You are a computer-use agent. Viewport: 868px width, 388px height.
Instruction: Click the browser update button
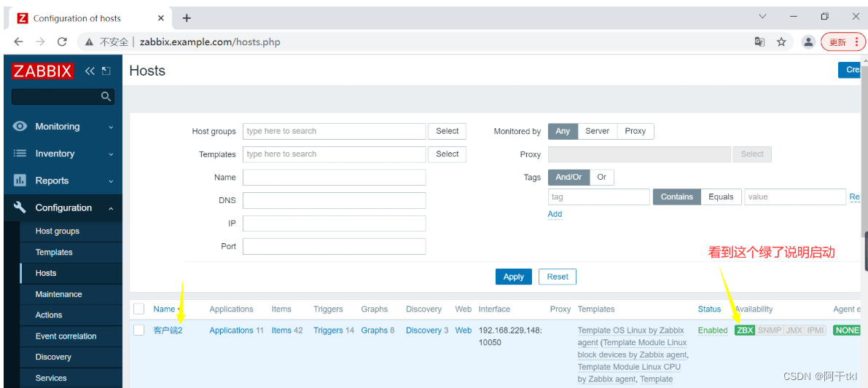(x=842, y=42)
